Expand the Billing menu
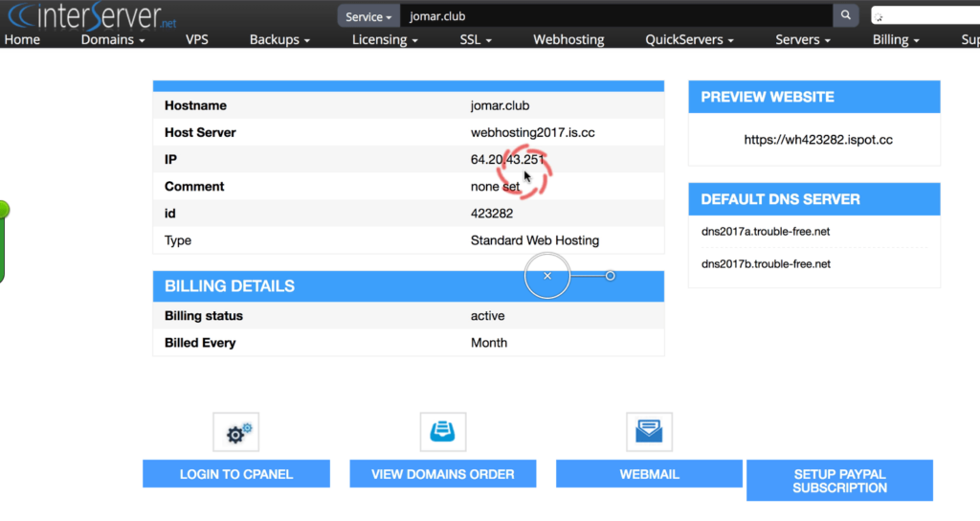The height and width of the screenshot is (521, 980). [896, 39]
